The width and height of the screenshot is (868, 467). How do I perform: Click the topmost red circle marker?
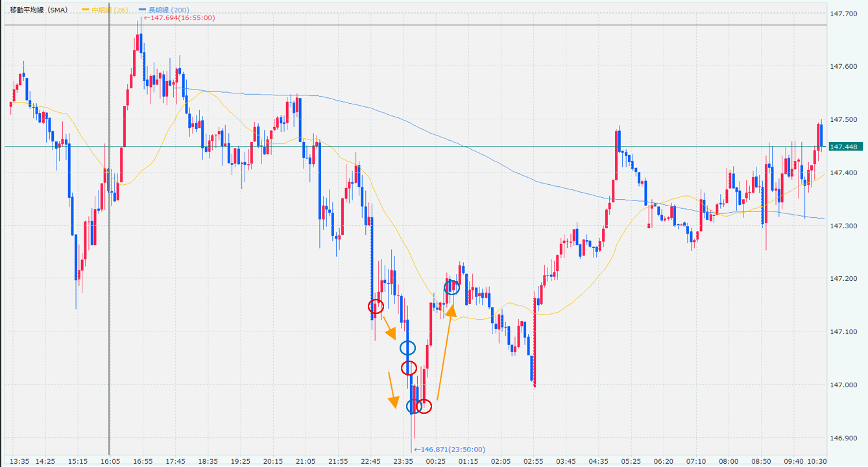(x=376, y=306)
